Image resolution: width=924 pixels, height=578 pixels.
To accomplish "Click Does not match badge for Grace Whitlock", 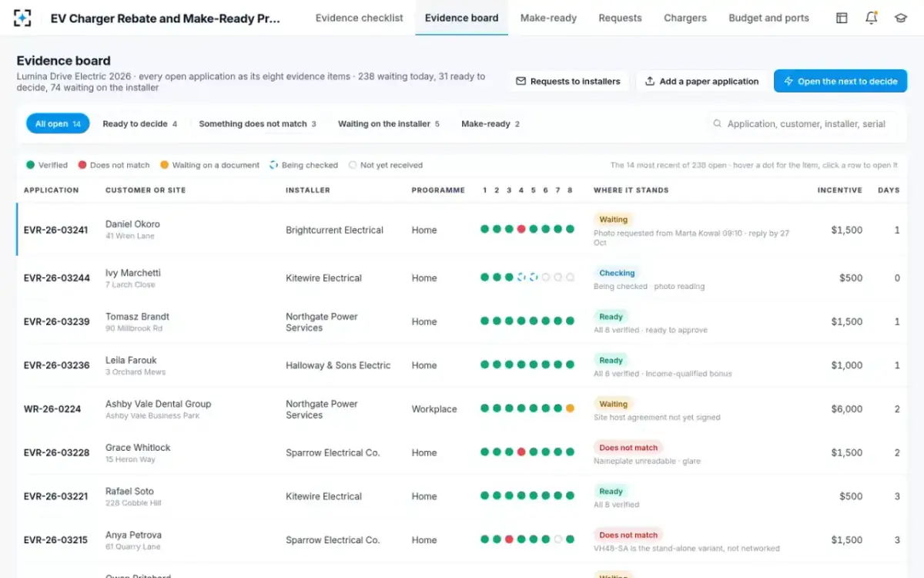I will [628, 448].
